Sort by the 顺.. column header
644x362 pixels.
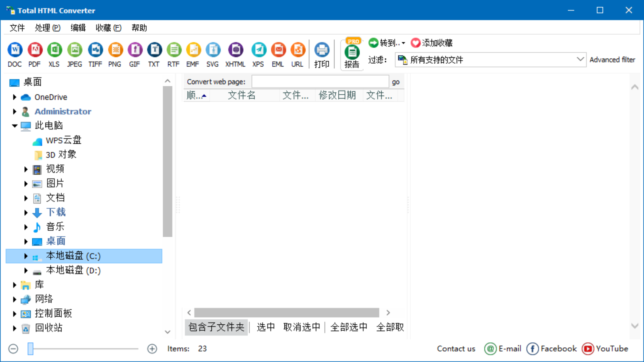(197, 96)
